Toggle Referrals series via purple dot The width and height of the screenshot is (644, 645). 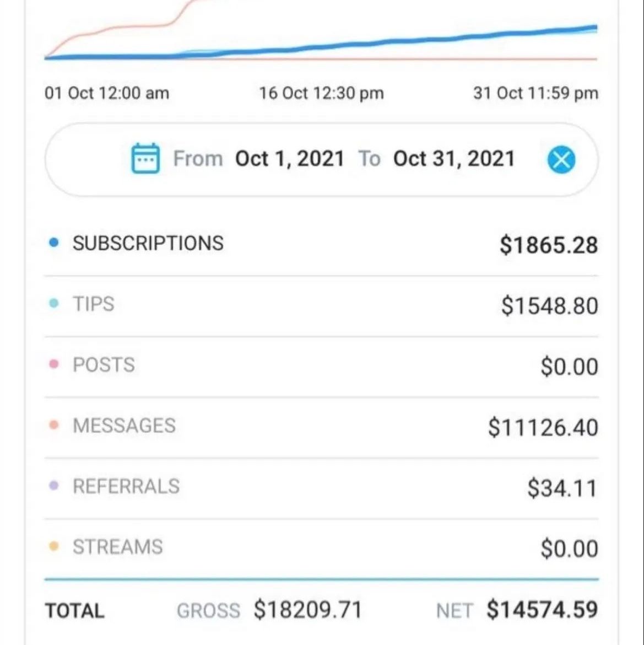54,486
